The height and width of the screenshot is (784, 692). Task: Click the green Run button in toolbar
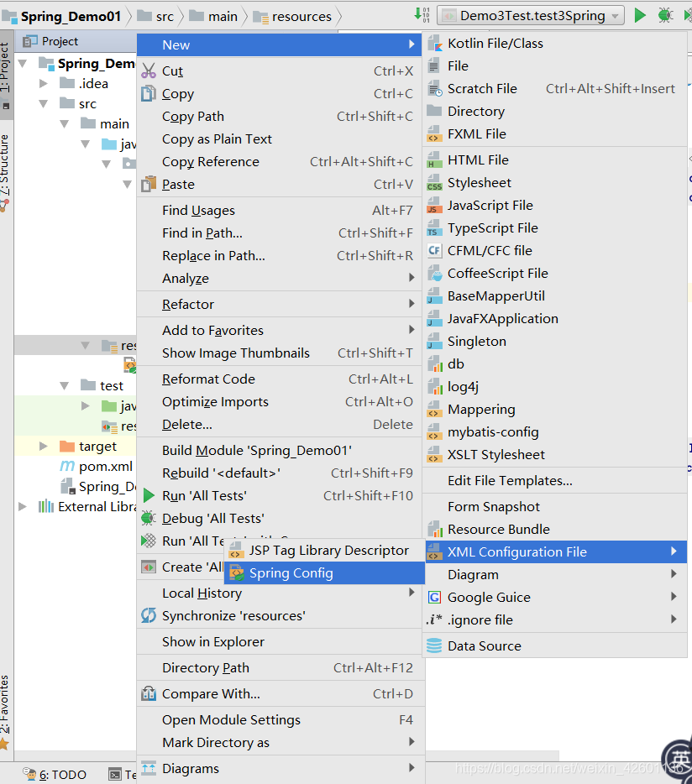point(639,15)
